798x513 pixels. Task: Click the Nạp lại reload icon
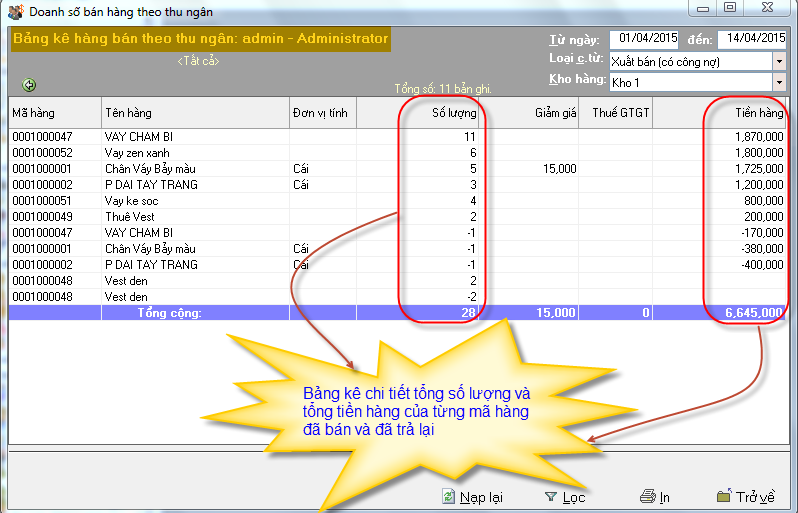[x=448, y=496]
